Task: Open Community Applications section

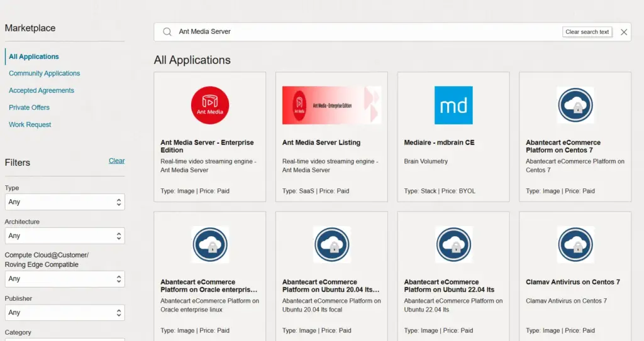Action: pos(45,73)
